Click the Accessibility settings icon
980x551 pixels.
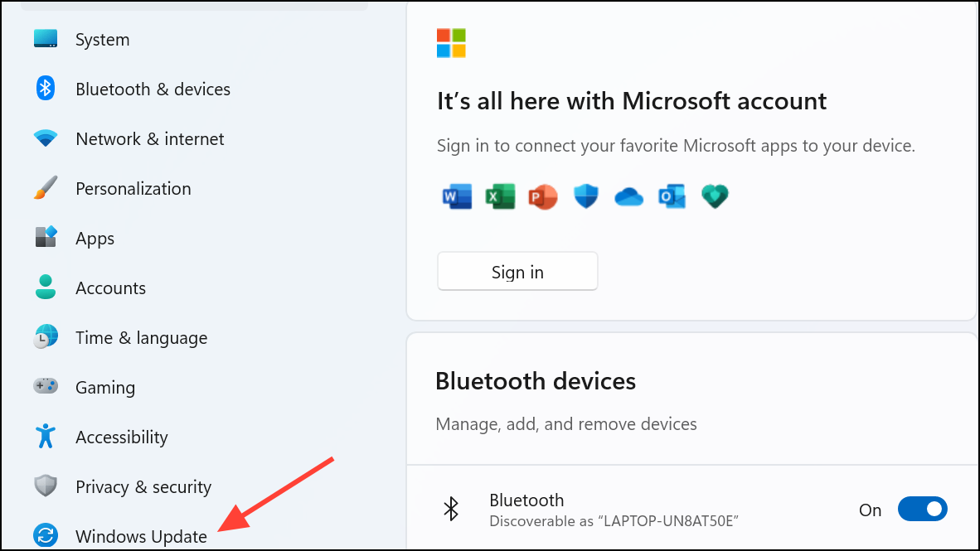click(x=46, y=437)
